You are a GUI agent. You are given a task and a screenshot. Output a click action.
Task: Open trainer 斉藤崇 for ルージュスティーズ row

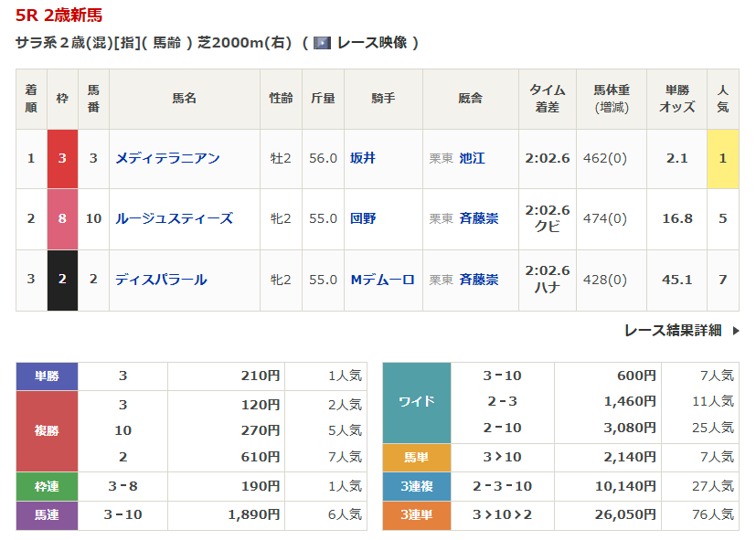click(479, 218)
